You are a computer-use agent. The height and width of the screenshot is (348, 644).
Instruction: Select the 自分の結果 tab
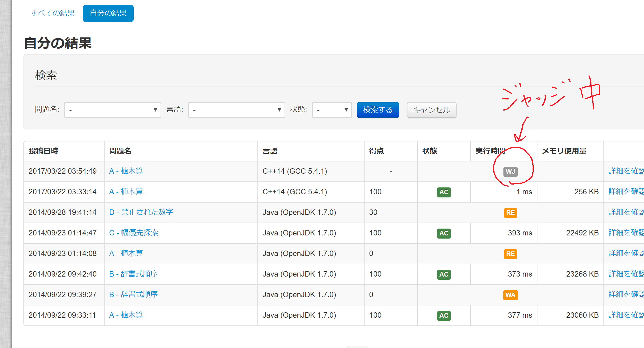coord(108,13)
